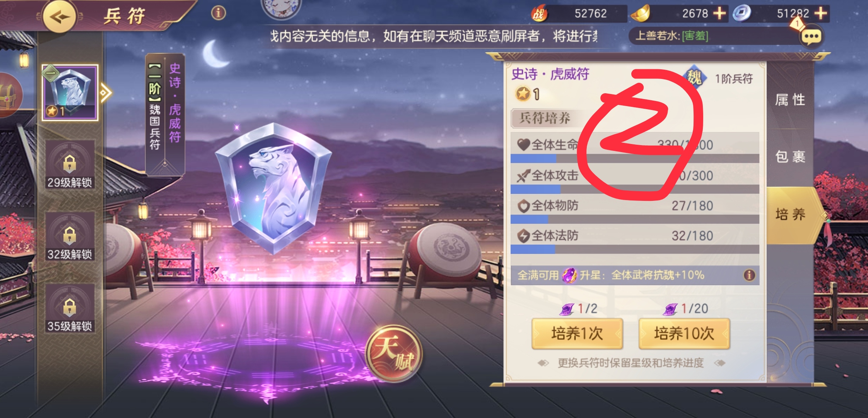Click the plus icon beside silver coins
This screenshot has height=418, width=868.
click(x=820, y=14)
